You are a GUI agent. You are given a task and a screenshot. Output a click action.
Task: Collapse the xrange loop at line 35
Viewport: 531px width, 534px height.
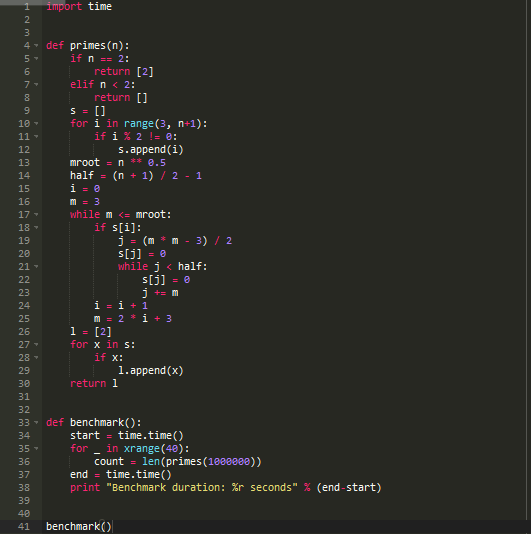tap(36, 449)
